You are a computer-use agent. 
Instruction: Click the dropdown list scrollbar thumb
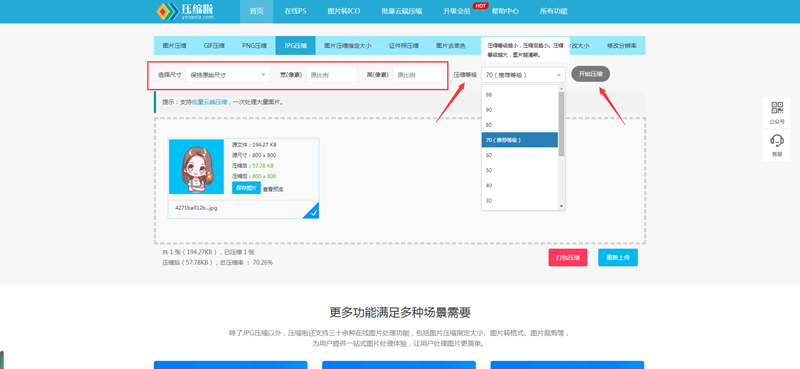click(562, 124)
